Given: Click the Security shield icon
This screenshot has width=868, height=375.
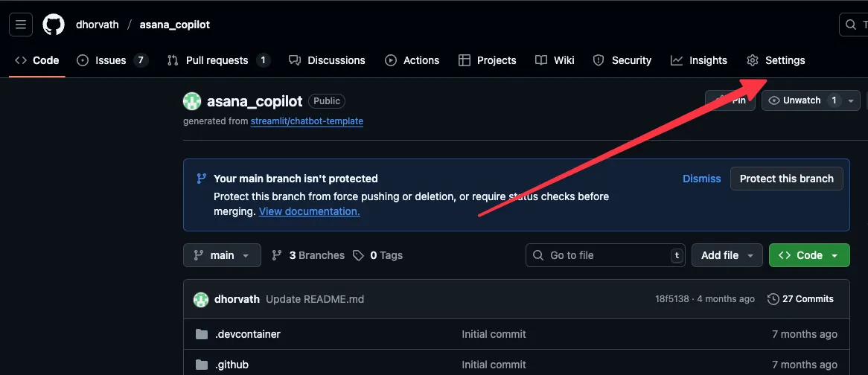Looking at the screenshot, I should point(599,60).
